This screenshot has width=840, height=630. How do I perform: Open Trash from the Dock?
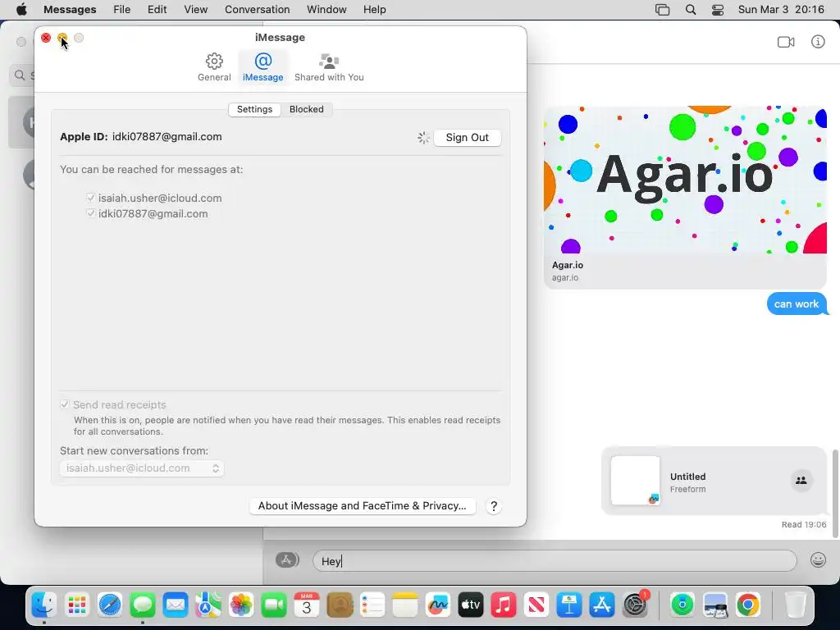pos(795,605)
